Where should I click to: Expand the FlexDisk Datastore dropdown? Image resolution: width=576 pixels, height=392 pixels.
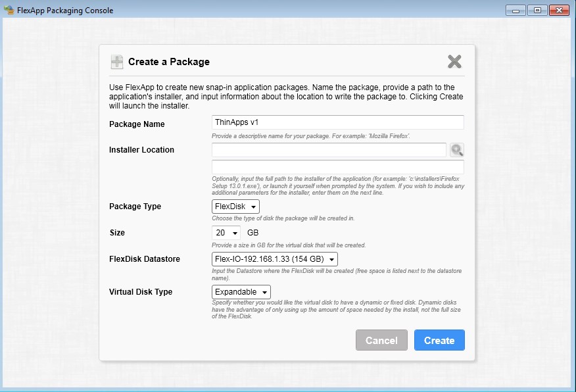274,259
